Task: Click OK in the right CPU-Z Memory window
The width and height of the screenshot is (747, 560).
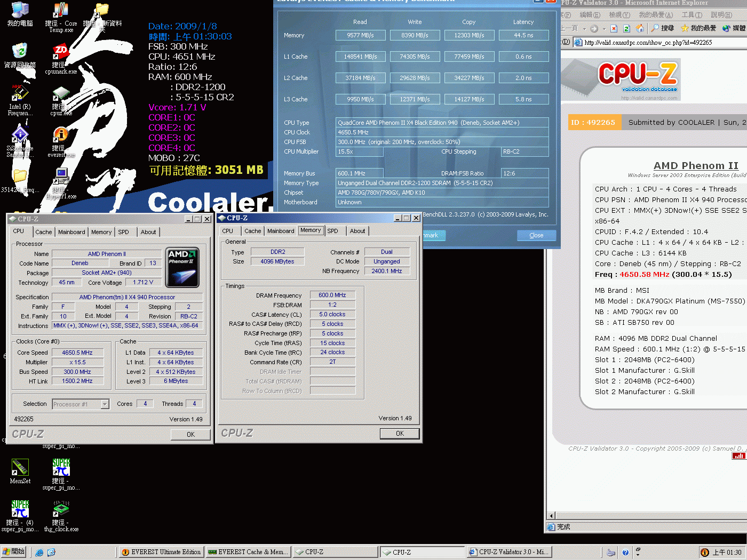Action: 400,434
